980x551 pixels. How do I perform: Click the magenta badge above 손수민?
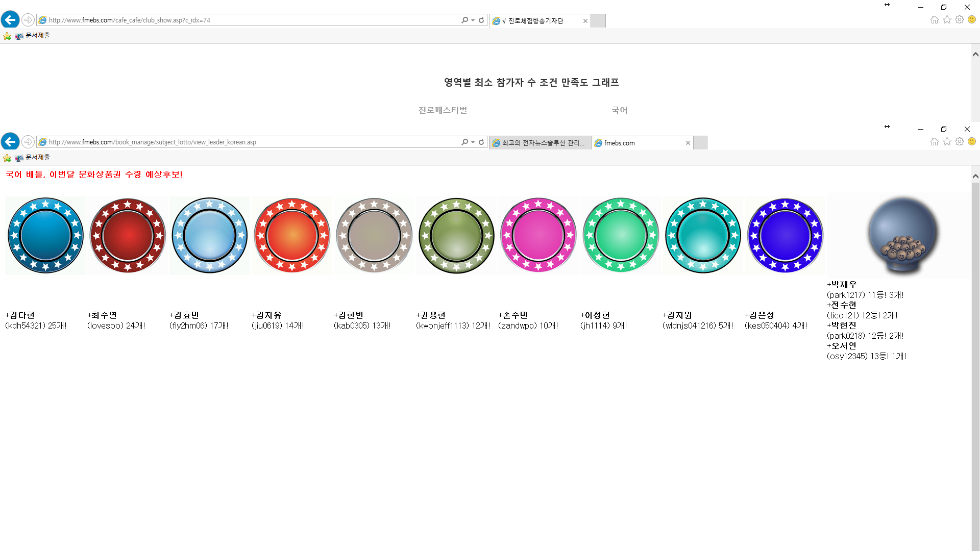pos(538,236)
